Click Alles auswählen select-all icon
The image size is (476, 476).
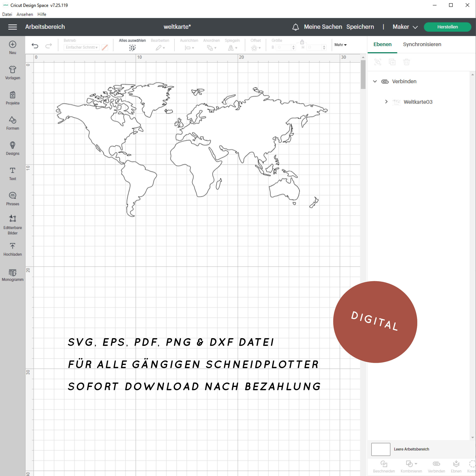tap(132, 48)
